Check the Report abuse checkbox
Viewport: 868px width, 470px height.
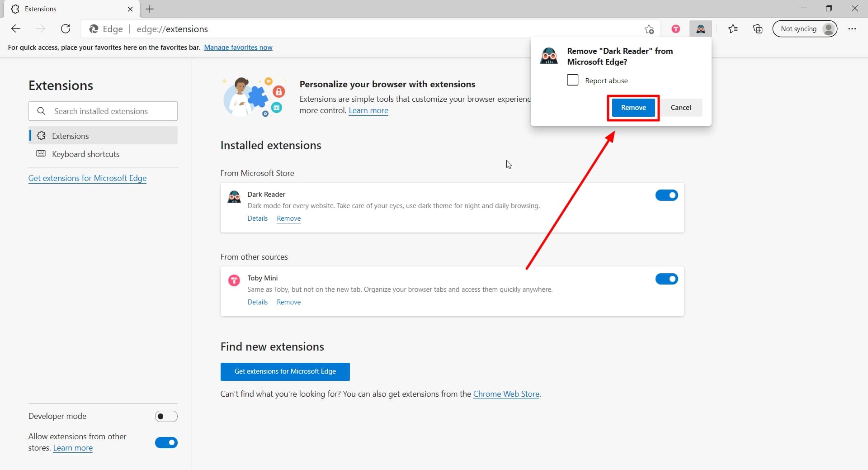572,80
